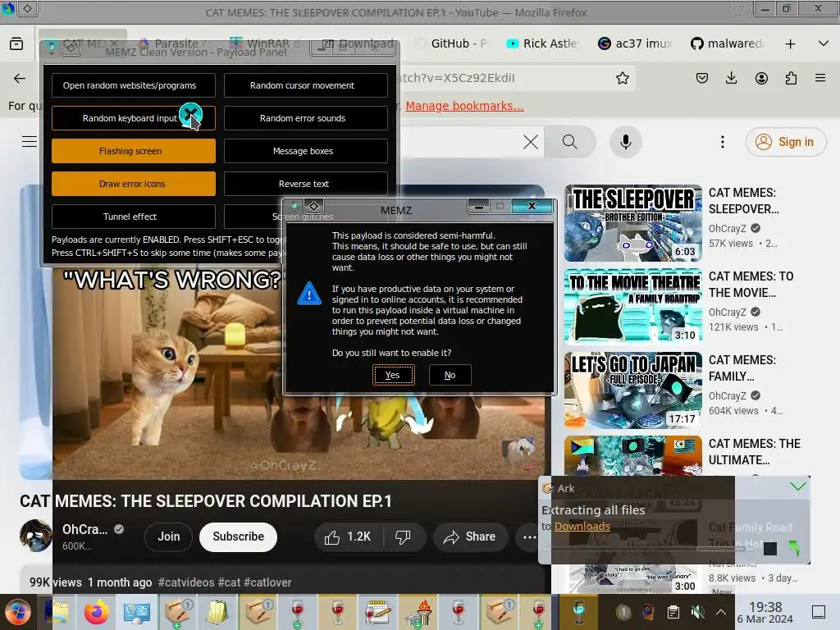840x630 pixels.
Task: Clear the YouTube search box with the X
Action: pos(531,142)
